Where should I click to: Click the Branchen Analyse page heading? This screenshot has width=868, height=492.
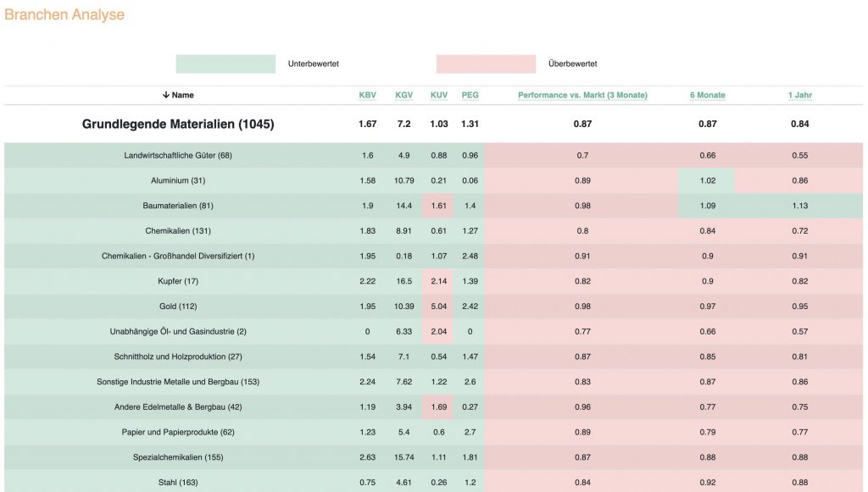tap(64, 15)
